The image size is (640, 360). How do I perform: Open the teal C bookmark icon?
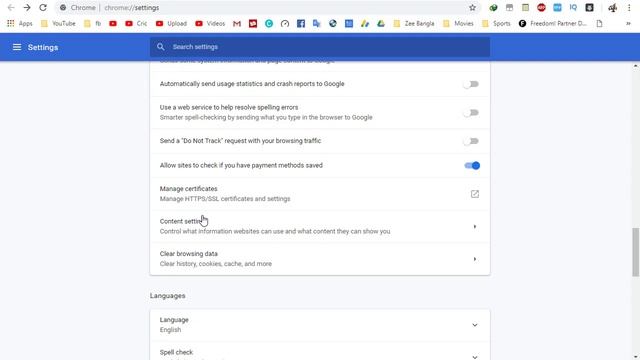269,24
